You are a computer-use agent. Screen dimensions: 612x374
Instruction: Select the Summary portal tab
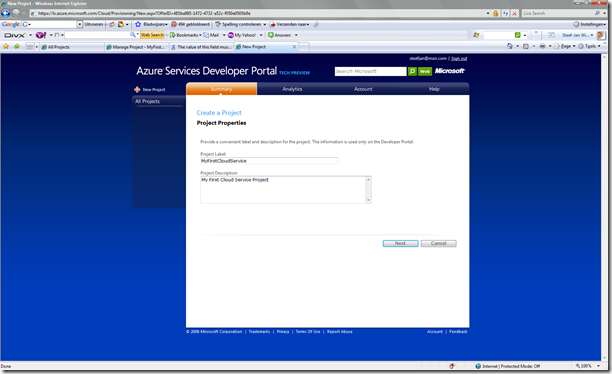point(221,89)
